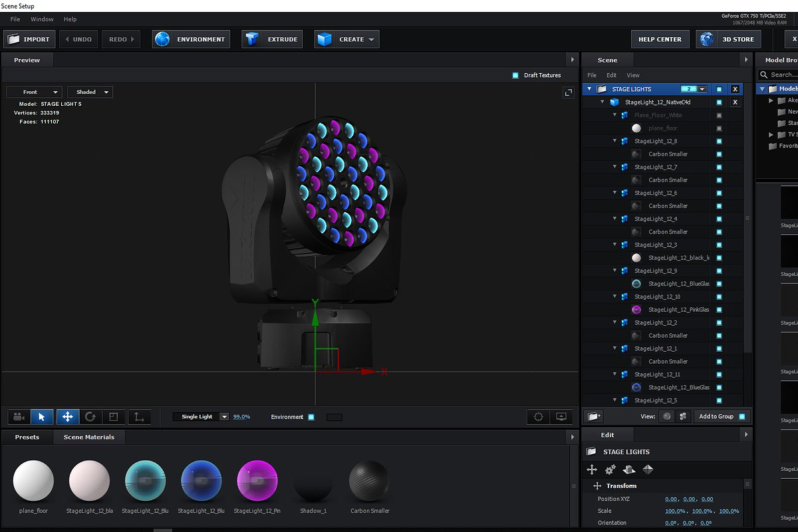Image resolution: width=798 pixels, height=532 pixels.
Task: Select the pink StageLight_12_Pin material sphere
Action: [257, 480]
